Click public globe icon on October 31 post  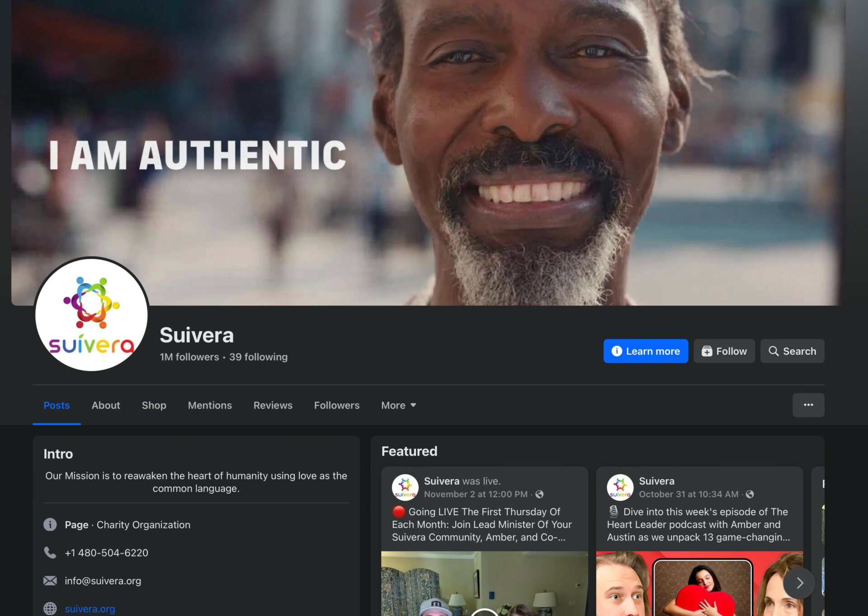click(x=750, y=494)
